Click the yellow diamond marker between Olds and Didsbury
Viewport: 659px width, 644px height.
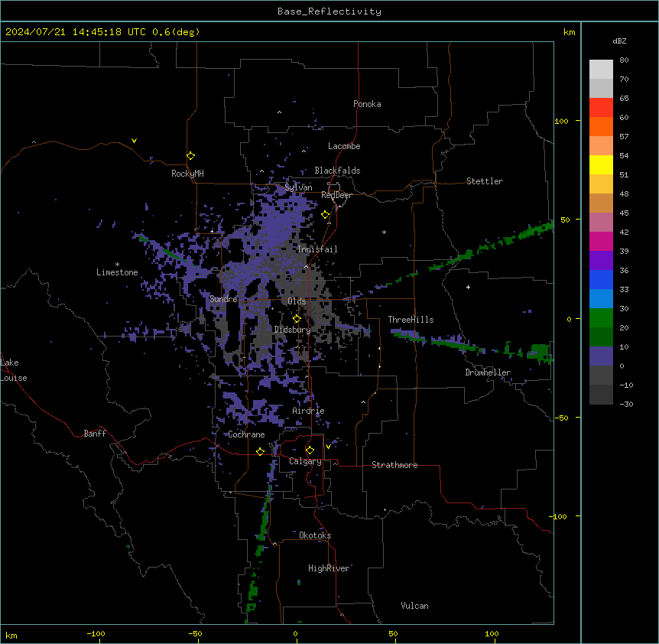click(297, 319)
